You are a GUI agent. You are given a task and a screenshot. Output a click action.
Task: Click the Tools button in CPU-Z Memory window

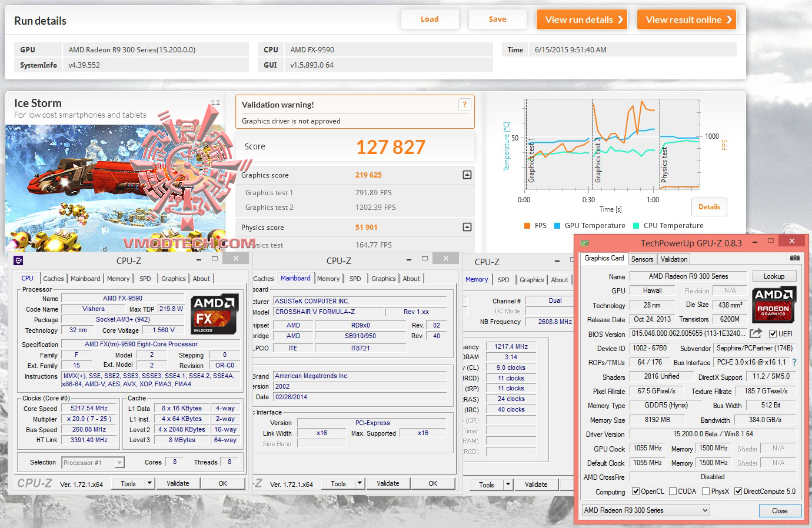[x=487, y=484]
